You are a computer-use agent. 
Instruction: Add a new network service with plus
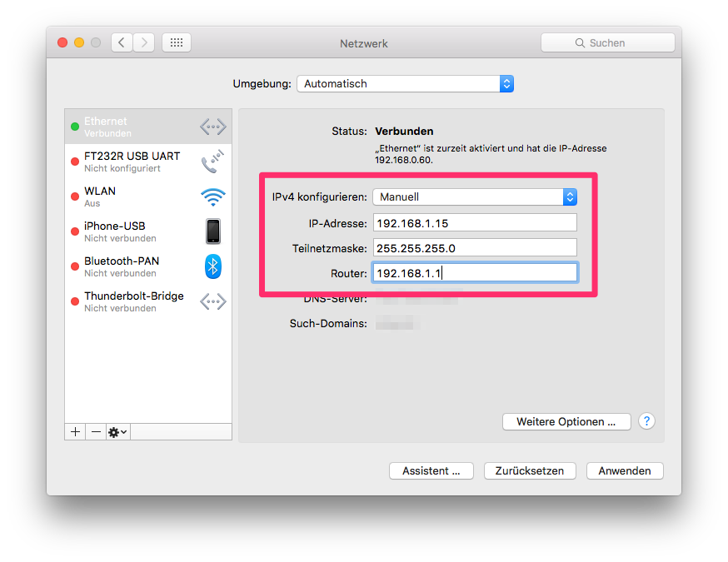coord(75,432)
